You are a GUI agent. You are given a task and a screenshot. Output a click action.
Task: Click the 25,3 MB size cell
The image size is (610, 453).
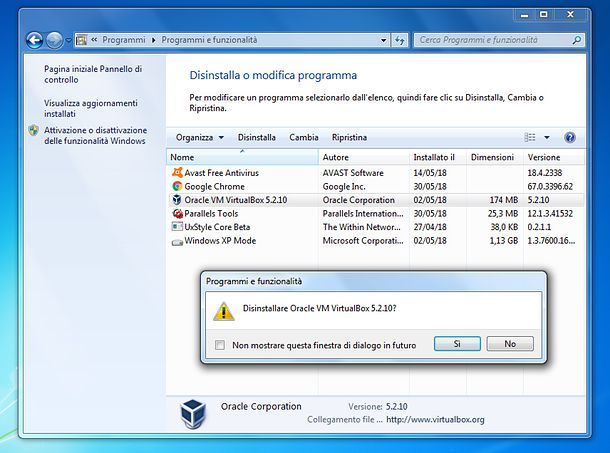pos(503,213)
